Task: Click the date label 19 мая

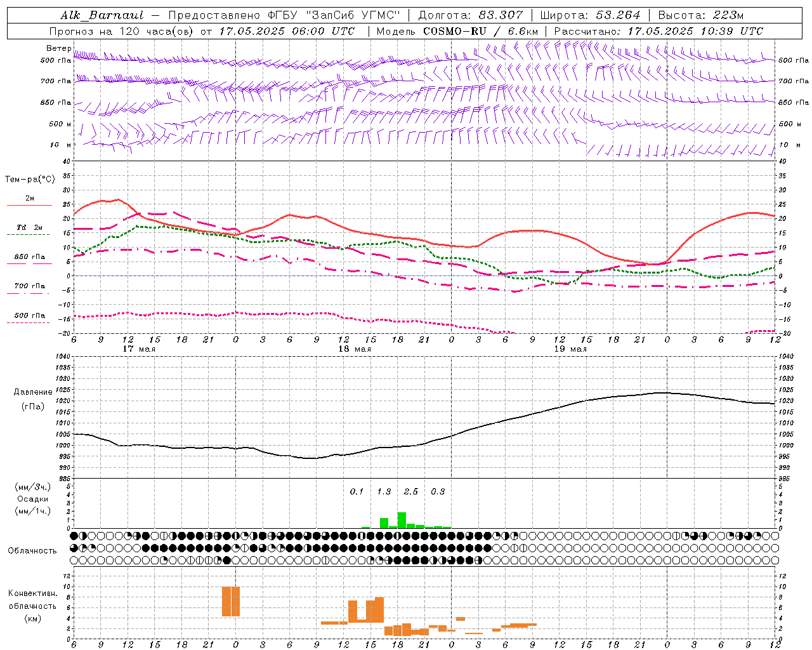Action: point(570,348)
